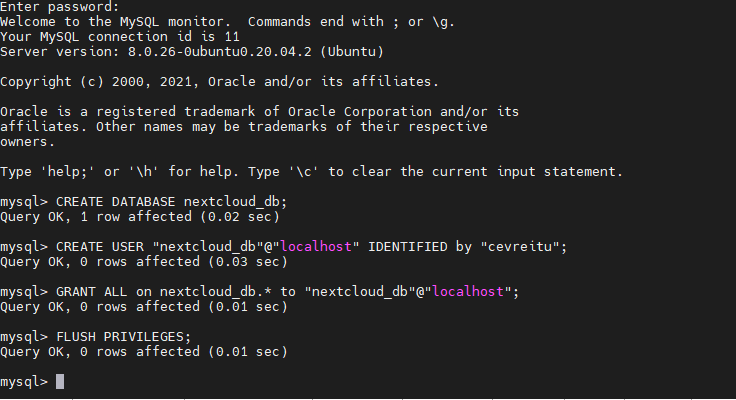The height and width of the screenshot is (400, 736).
Task: Click the password string "cevreitu"
Action: [x=520, y=247]
